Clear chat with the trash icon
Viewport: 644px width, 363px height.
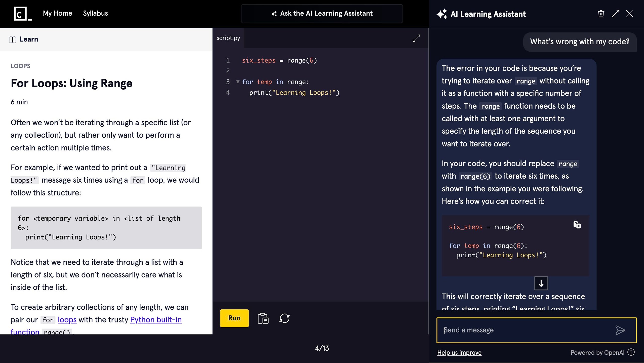pos(601,14)
